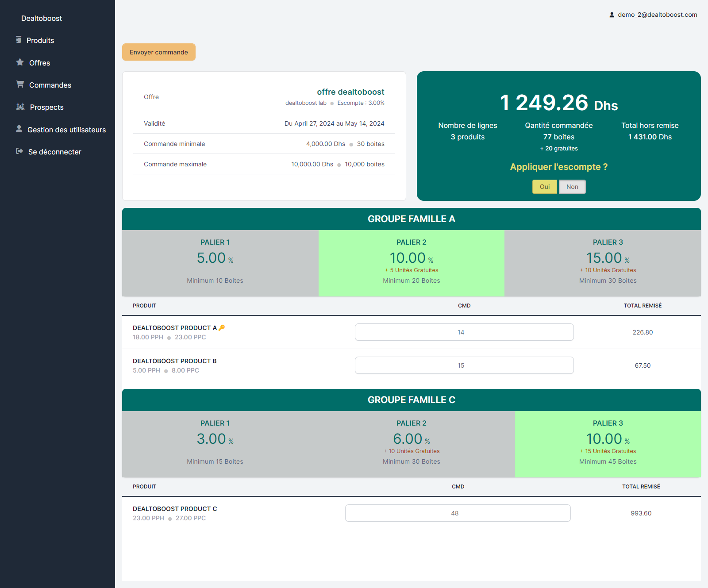Click the Commandes cart icon
The width and height of the screenshot is (708, 588).
20,84
